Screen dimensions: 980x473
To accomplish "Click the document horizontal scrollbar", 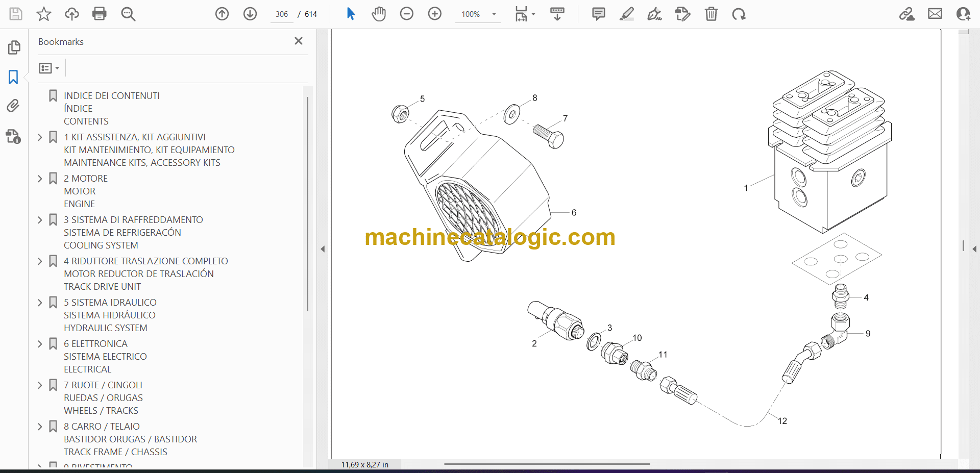I will (547, 464).
